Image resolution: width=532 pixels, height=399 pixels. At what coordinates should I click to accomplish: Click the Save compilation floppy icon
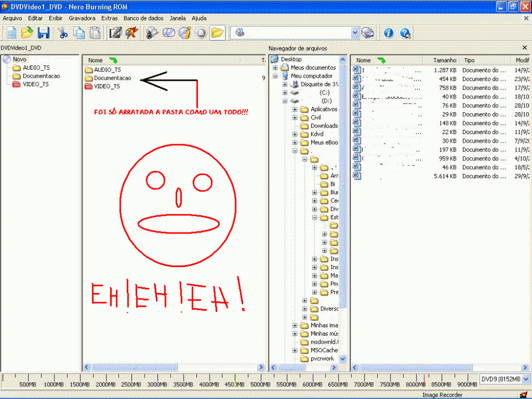[x=43, y=33]
